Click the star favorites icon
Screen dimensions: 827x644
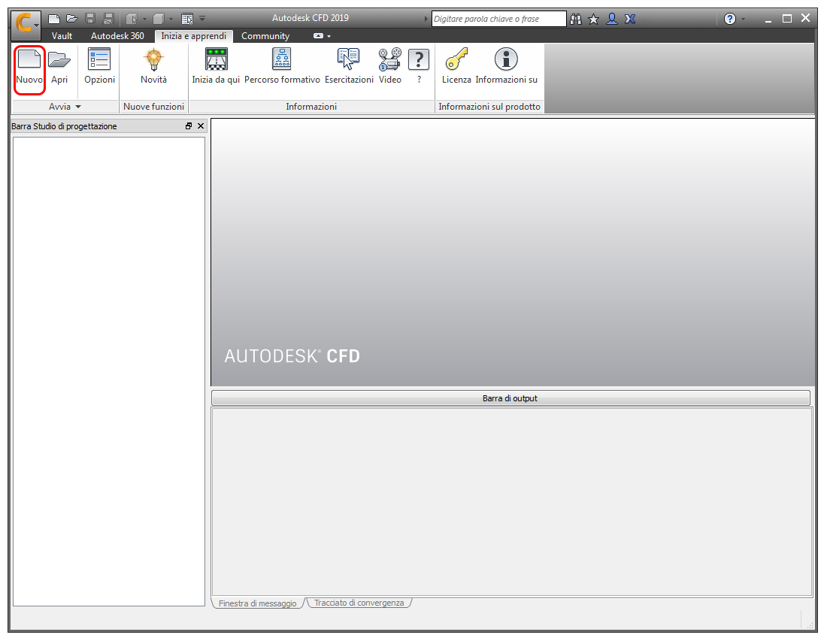593,19
